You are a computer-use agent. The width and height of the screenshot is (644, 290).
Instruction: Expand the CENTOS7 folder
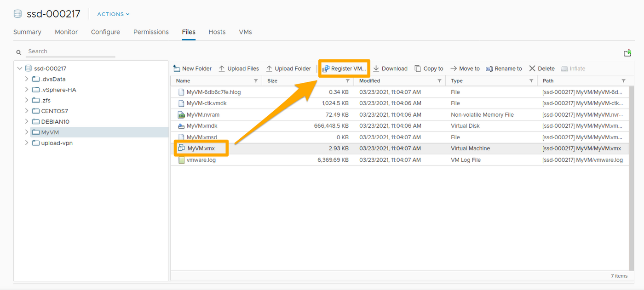pyautogui.click(x=27, y=111)
